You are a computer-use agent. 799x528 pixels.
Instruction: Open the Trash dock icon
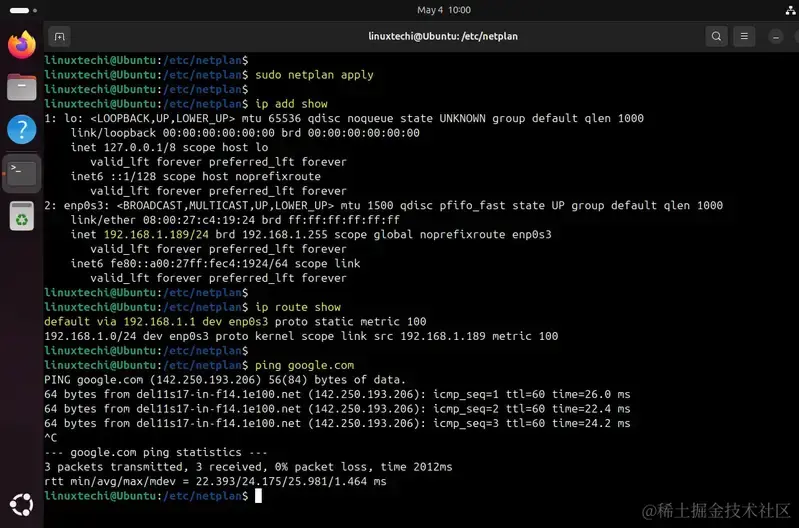coord(21,216)
